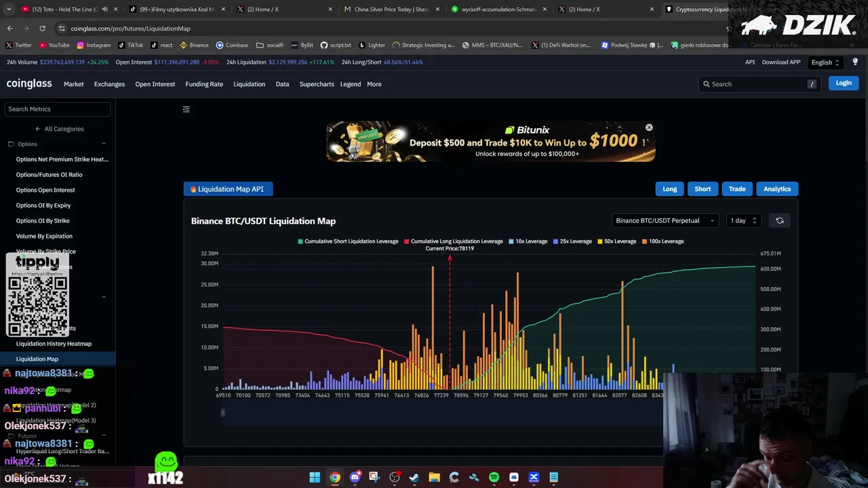The height and width of the screenshot is (488, 868).
Task: Toggle Cumulative Long Liquidation Leverage legend
Action: click(454, 241)
